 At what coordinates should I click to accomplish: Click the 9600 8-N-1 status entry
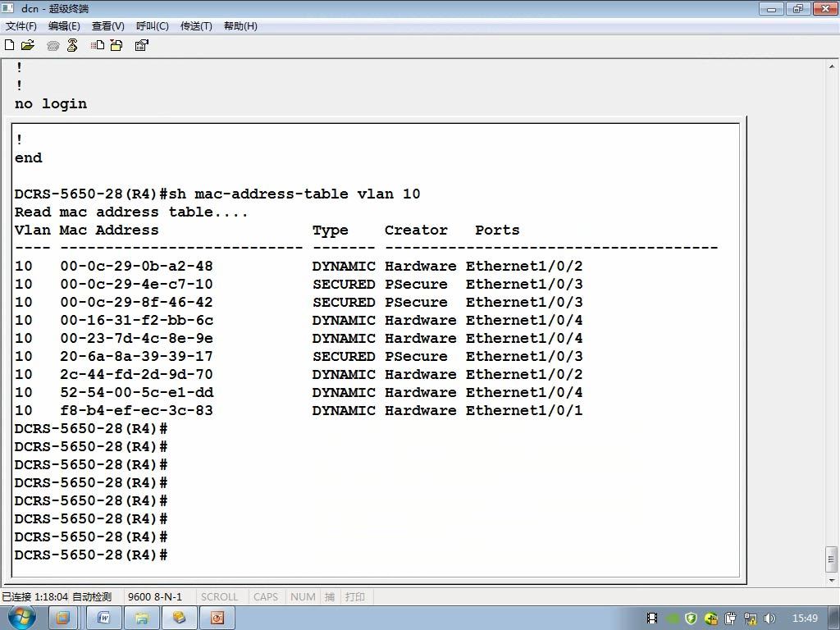click(x=155, y=597)
